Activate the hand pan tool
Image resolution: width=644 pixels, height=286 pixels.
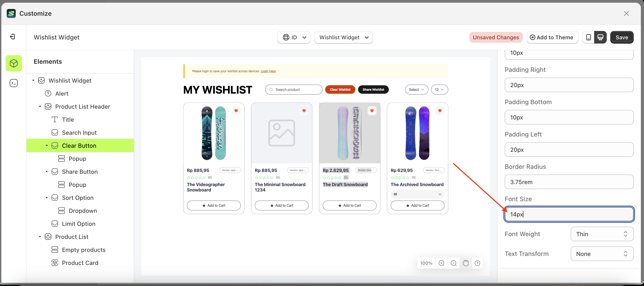[x=465, y=263]
